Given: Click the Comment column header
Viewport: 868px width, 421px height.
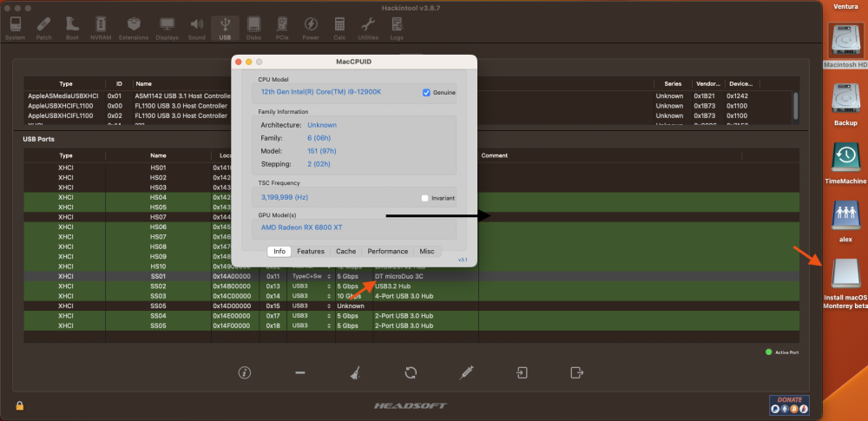Looking at the screenshot, I should (495, 155).
